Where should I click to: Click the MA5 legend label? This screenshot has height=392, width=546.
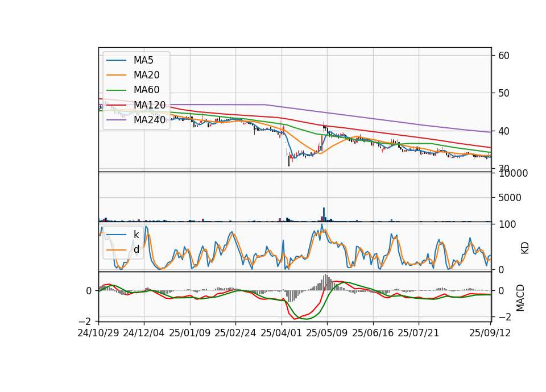click(x=143, y=60)
